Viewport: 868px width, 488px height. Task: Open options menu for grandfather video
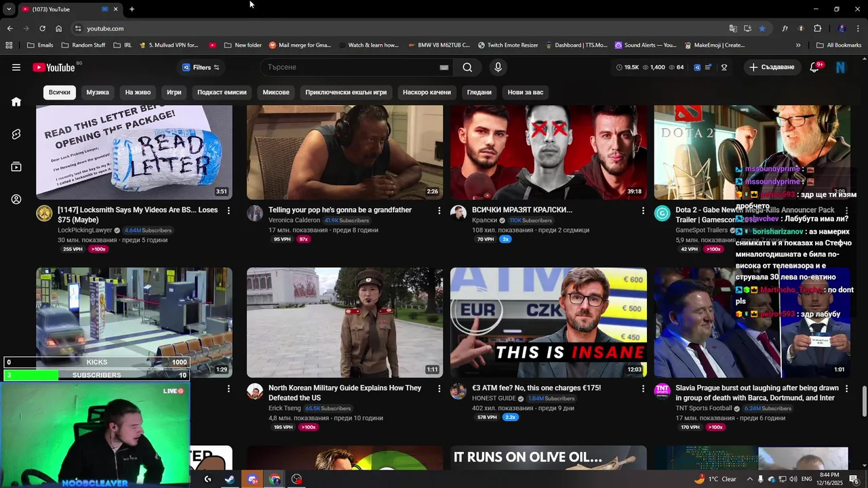(439, 211)
